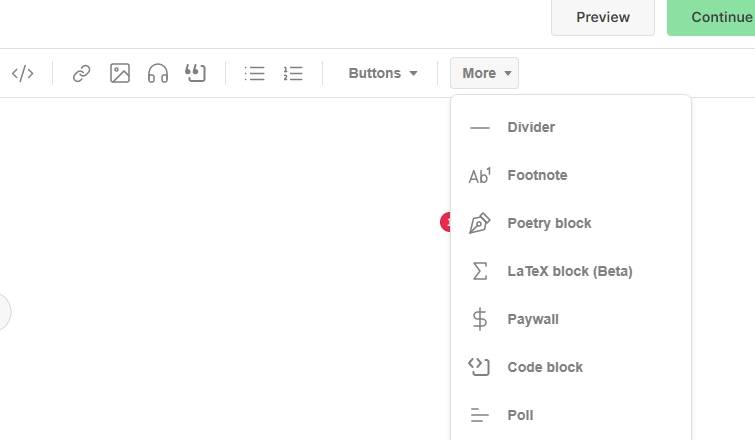Viewport: 755px width, 440px height.
Task: Insert inline code with the code icon
Action: 22,73
